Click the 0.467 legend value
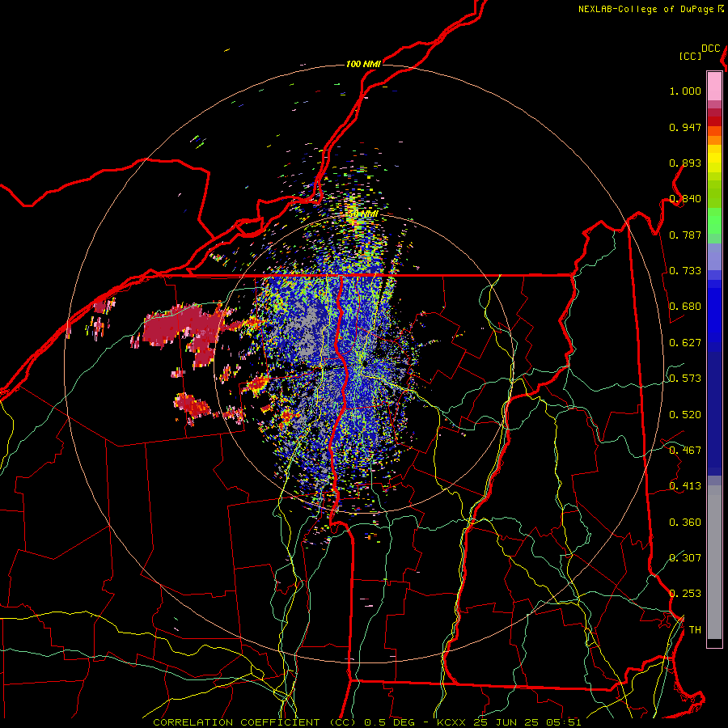 tap(685, 451)
